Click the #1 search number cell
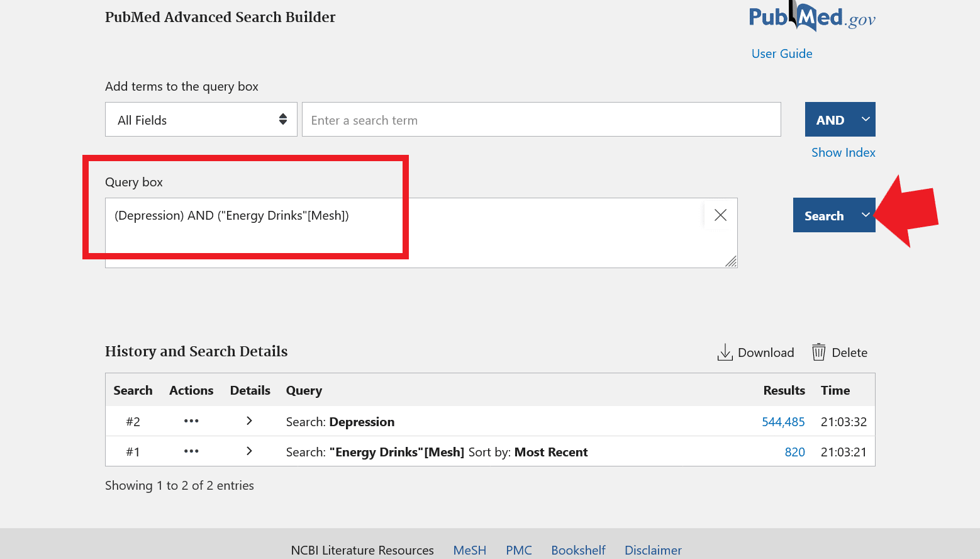The image size is (980, 559). click(x=133, y=452)
